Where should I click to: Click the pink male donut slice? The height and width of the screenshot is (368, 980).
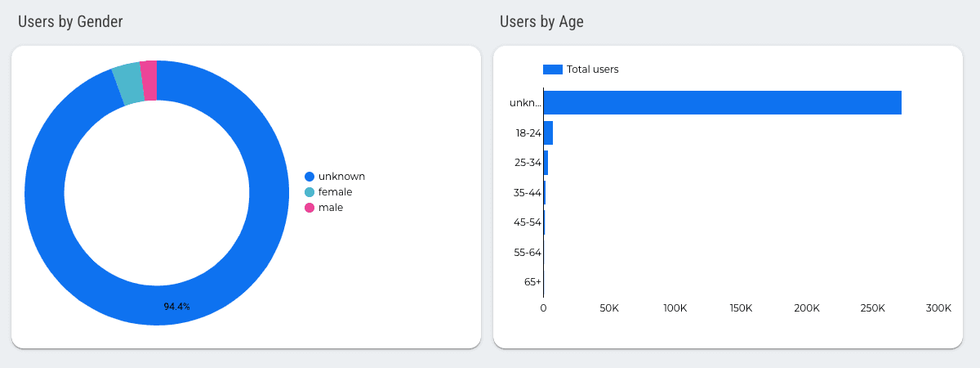[149, 80]
